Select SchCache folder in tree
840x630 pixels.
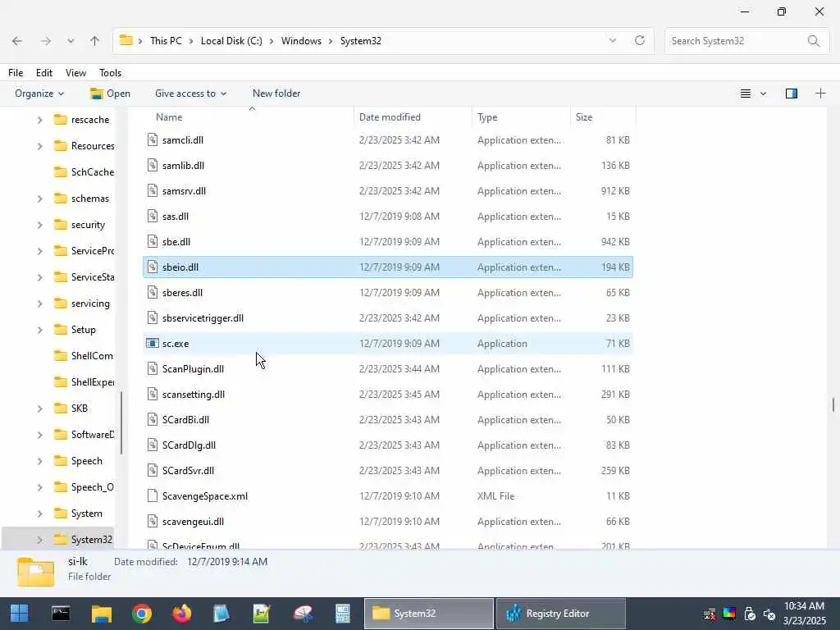[84, 172]
